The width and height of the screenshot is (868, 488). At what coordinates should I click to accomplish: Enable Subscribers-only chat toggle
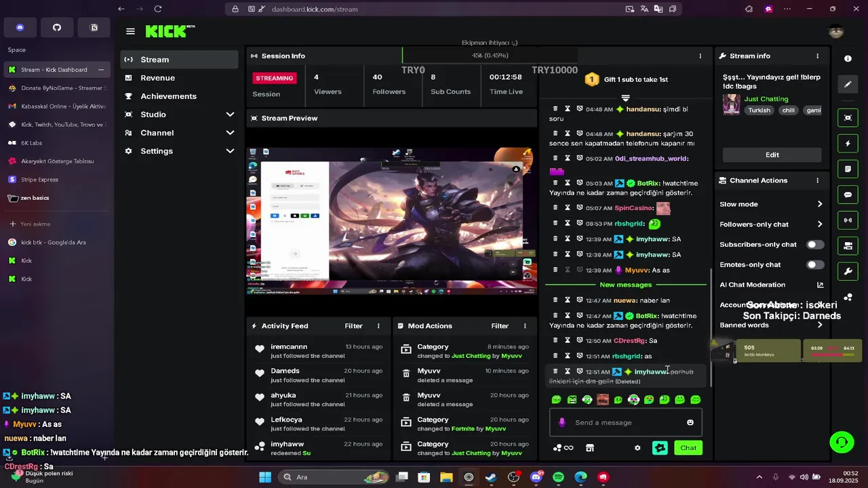point(815,245)
